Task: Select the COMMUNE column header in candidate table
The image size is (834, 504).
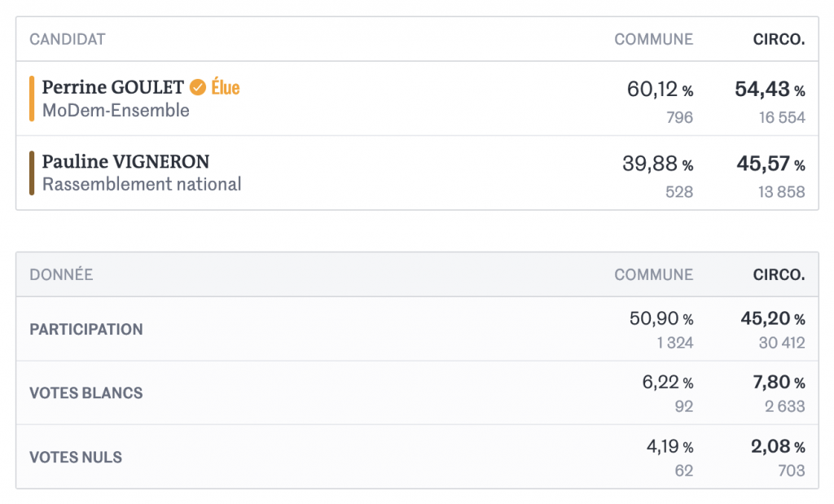Action: (654, 39)
